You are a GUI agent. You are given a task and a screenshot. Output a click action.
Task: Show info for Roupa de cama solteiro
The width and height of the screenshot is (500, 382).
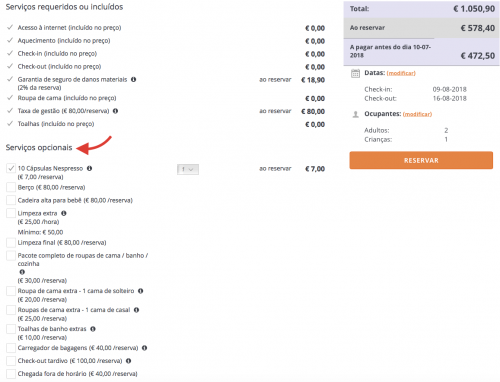point(140,291)
